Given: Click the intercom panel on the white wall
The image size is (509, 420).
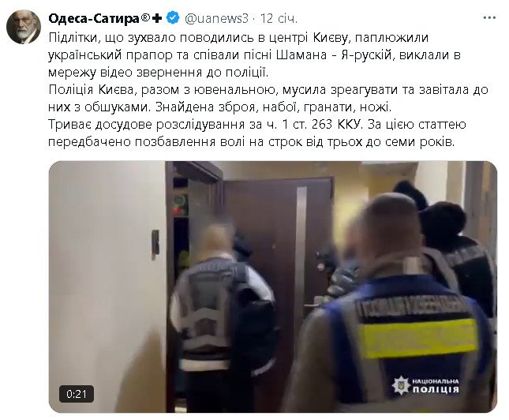Looking at the screenshot, I should [155, 244].
